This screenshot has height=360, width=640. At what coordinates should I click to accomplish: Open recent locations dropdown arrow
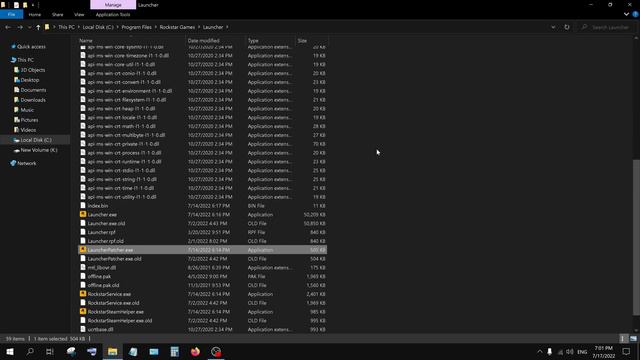coord(29,27)
